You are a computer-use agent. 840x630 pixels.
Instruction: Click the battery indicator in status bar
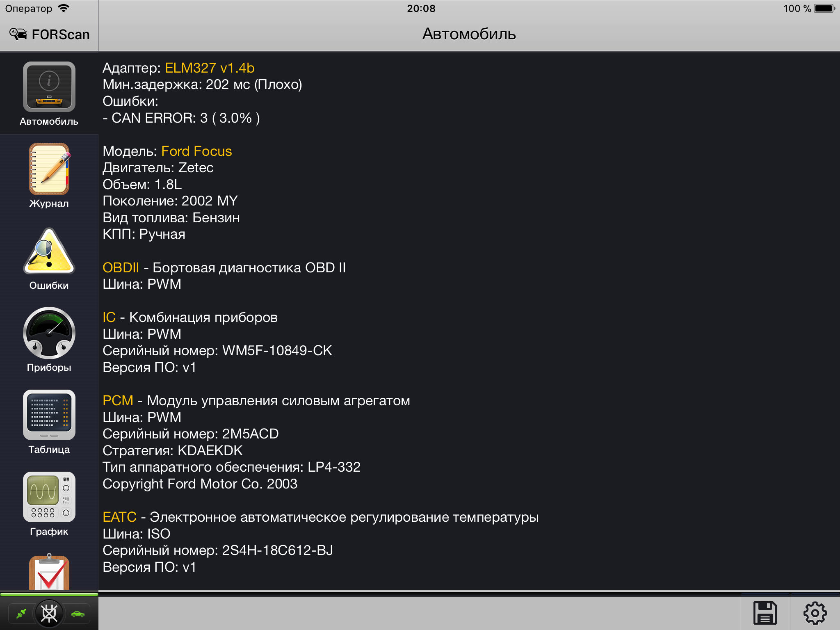[824, 7]
